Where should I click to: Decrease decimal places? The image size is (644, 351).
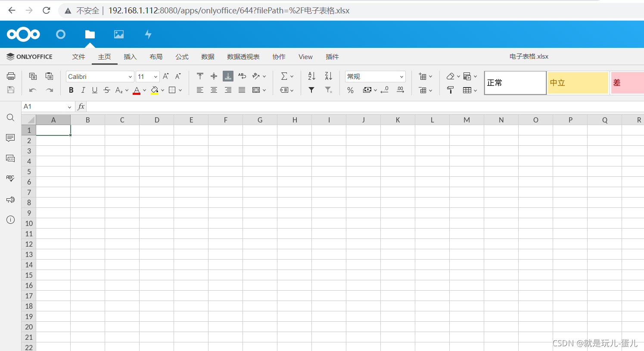pyautogui.click(x=385, y=90)
